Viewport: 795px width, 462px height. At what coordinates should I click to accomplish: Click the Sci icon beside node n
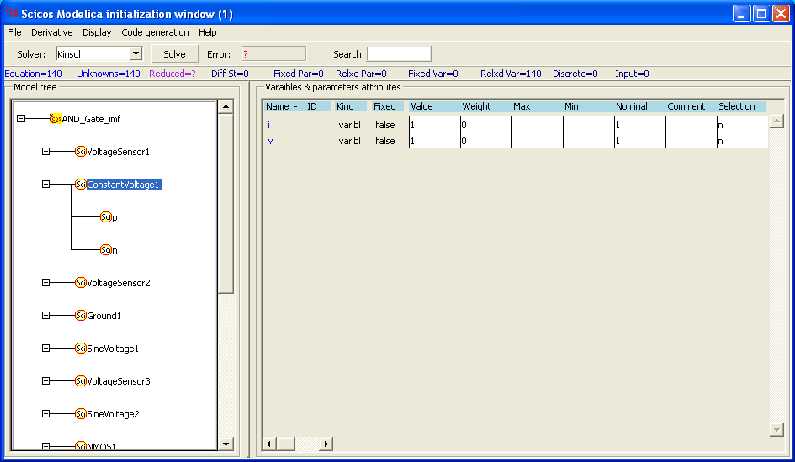pyautogui.click(x=105, y=250)
